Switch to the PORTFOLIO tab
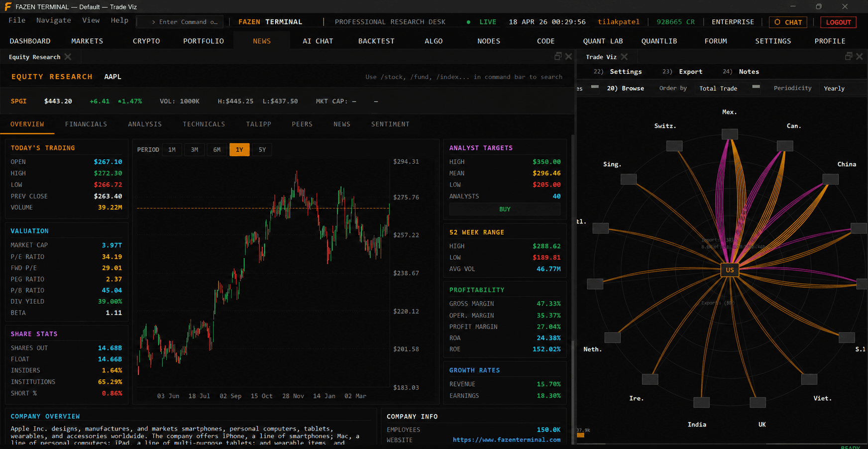 [204, 41]
